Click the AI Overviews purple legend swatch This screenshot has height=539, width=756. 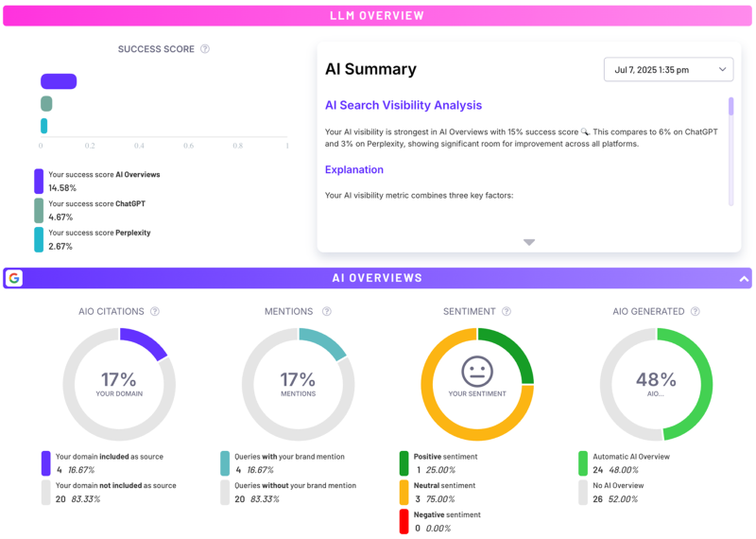[39, 182]
